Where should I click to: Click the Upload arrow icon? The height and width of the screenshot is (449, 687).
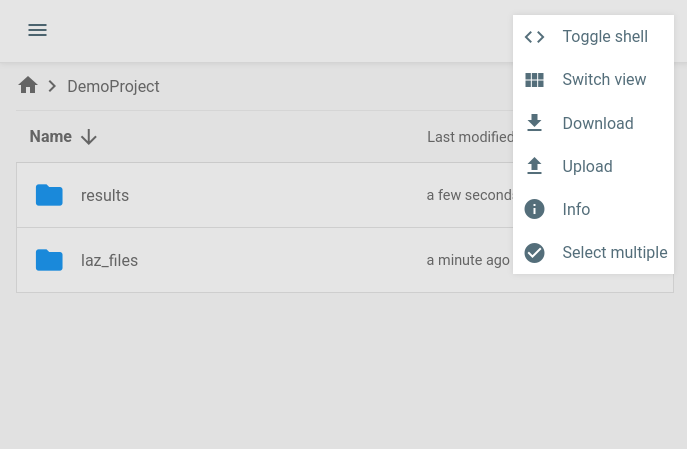point(535,166)
